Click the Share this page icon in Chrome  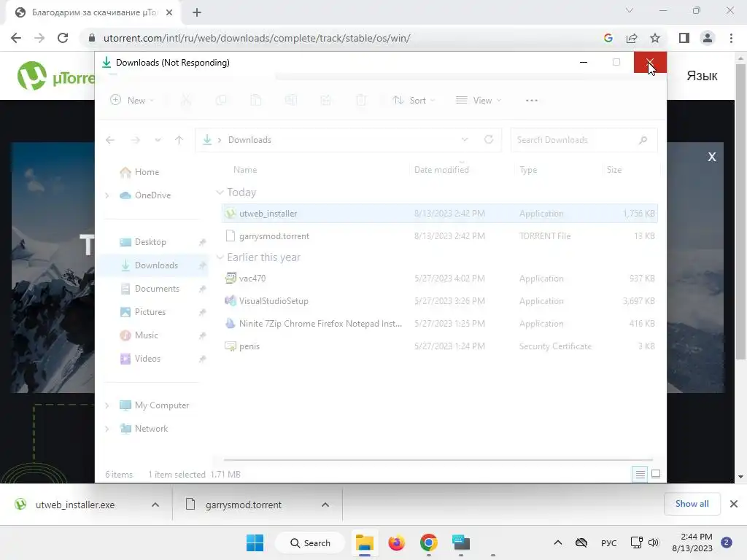coord(632,38)
